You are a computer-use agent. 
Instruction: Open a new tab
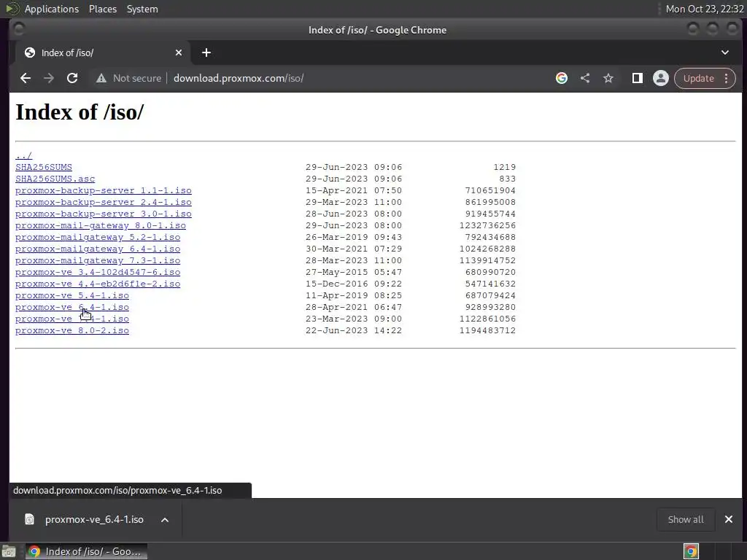[x=206, y=52]
